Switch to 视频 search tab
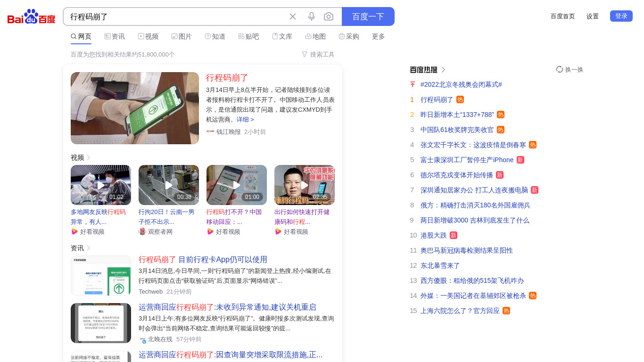Image resolution: width=644 pixels, height=362 pixels. pos(148,36)
